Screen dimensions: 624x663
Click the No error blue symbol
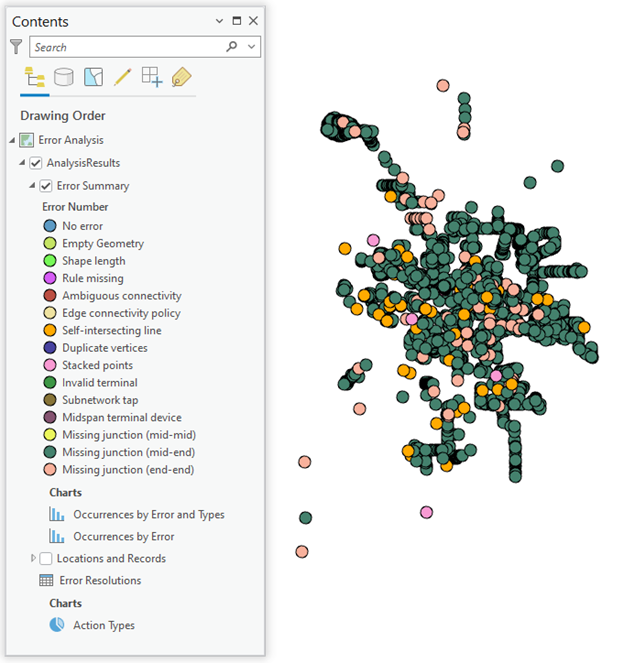(50, 226)
